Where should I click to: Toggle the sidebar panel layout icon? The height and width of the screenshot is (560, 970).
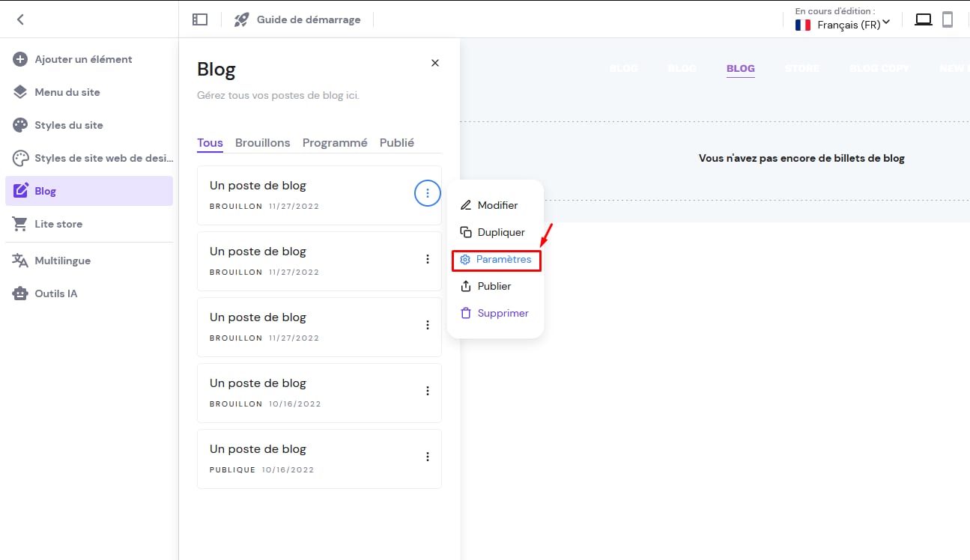(200, 19)
